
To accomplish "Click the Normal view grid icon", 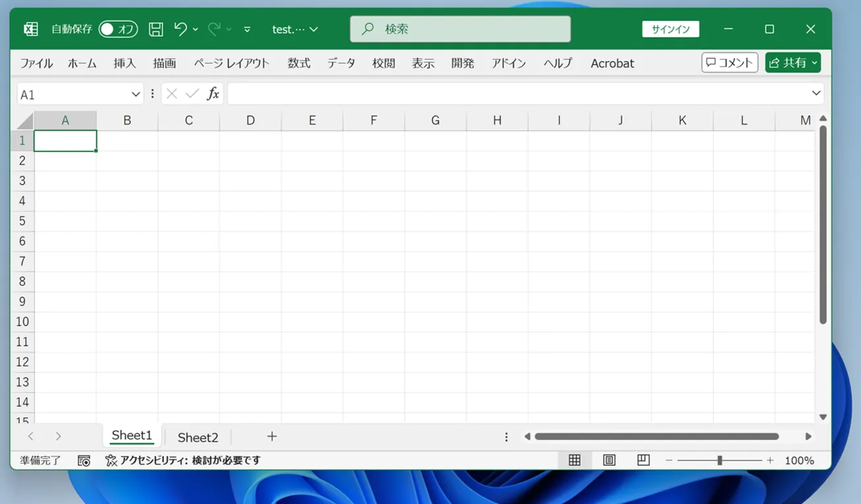I will (574, 461).
